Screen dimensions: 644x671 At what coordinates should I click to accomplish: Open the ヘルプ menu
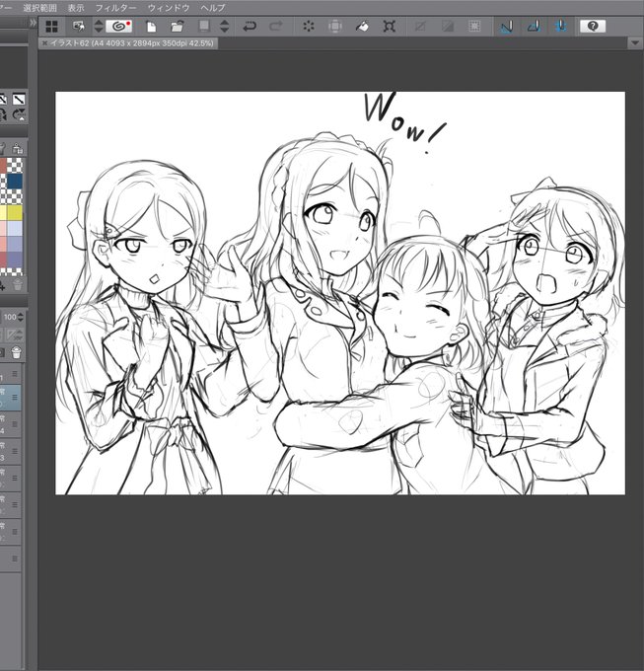click(x=212, y=8)
